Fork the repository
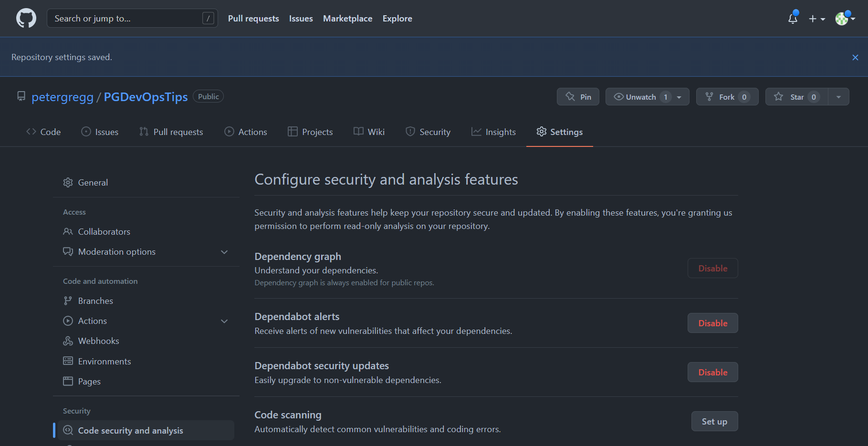The image size is (868, 446). 727,97
